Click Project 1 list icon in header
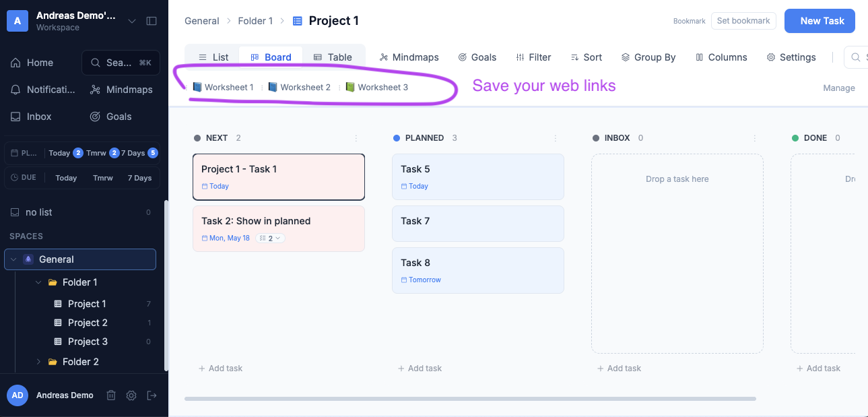 (298, 21)
